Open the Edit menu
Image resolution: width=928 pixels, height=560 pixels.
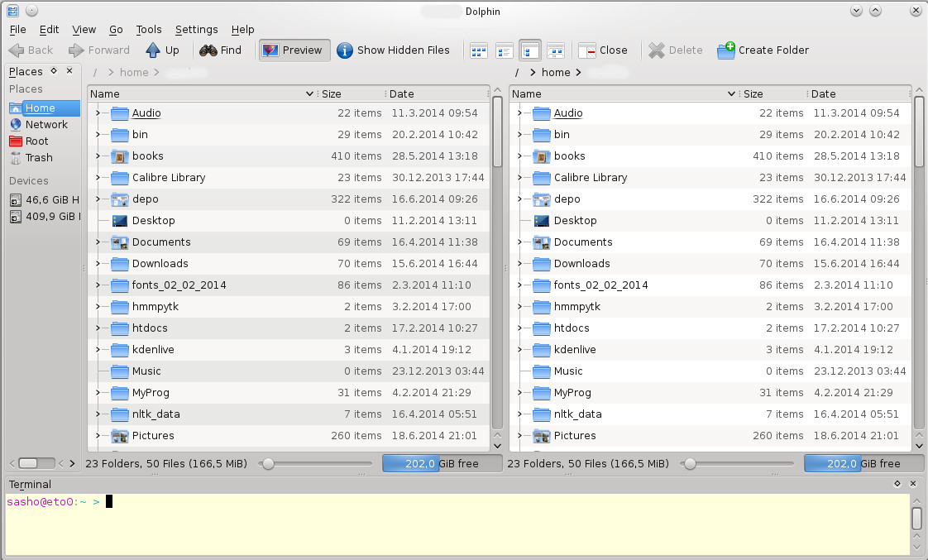coord(49,30)
